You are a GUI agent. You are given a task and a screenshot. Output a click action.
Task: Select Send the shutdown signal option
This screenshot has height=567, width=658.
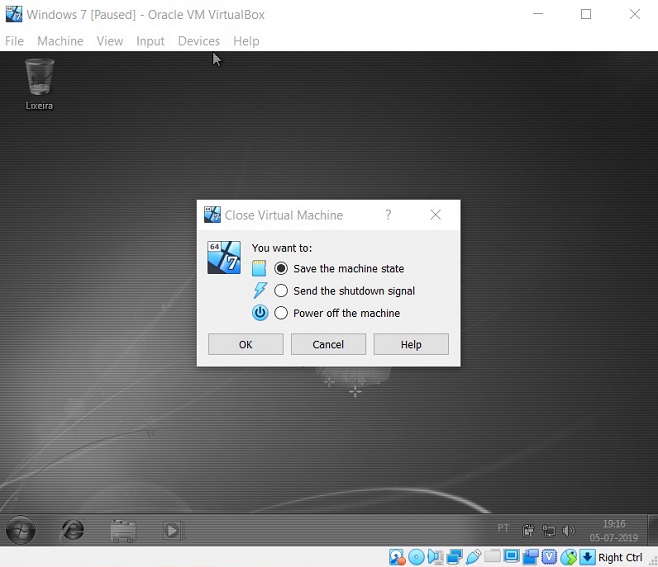coord(345,291)
